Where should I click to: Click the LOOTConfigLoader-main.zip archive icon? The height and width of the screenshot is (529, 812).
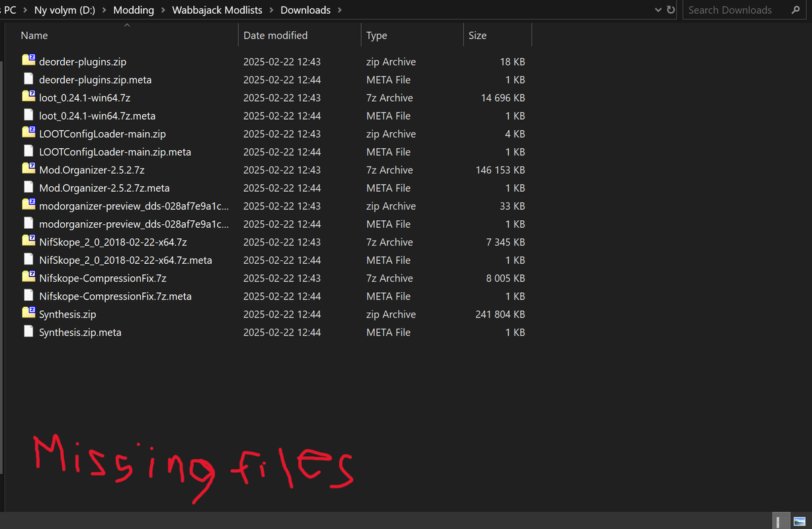28,134
